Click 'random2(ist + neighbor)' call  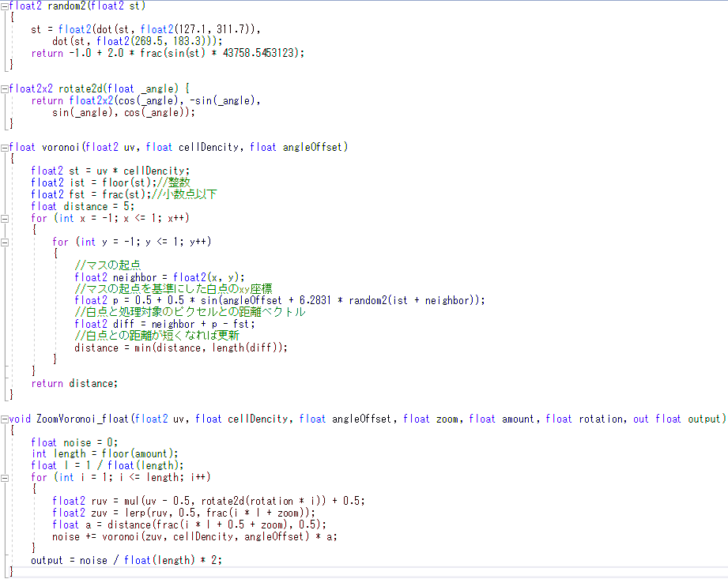[413, 301]
